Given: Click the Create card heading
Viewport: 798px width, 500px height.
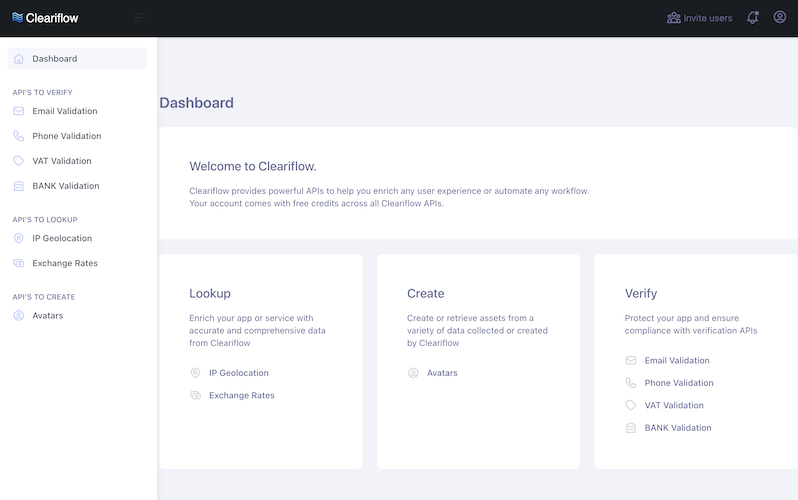Looking at the screenshot, I should 425,293.
